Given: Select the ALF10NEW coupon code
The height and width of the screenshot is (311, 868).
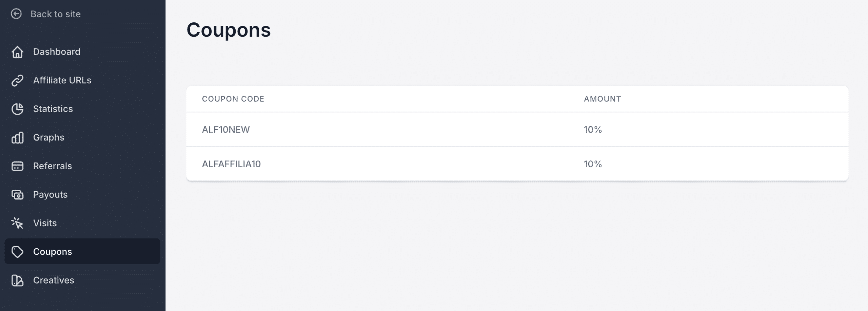Looking at the screenshot, I should coord(226,130).
